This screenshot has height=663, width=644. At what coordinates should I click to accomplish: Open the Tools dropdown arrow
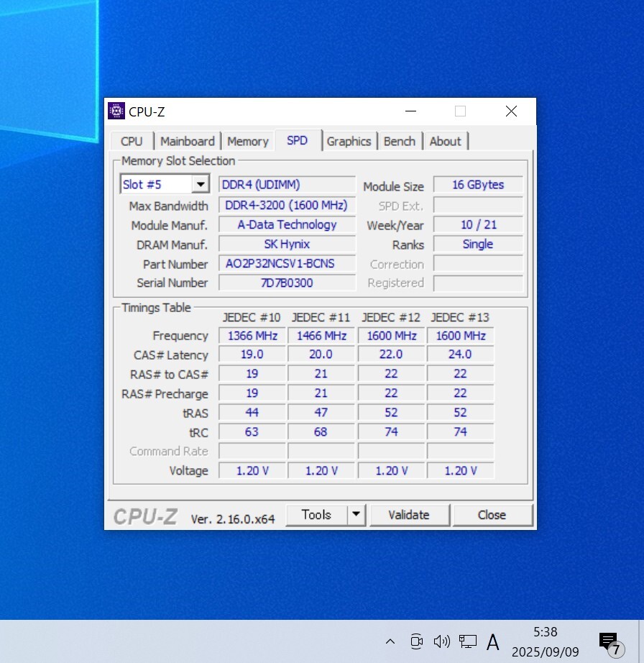coord(356,515)
